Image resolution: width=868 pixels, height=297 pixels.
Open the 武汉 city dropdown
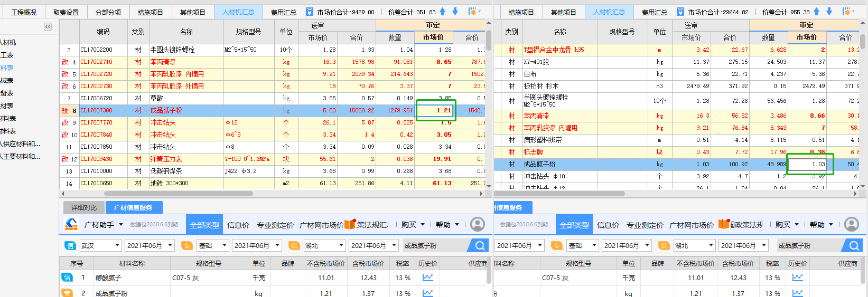[x=100, y=245]
